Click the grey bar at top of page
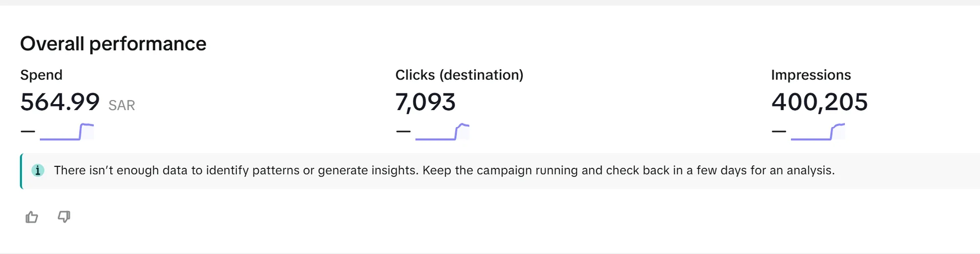Image resolution: width=980 pixels, height=254 pixels. coord(490,3)
